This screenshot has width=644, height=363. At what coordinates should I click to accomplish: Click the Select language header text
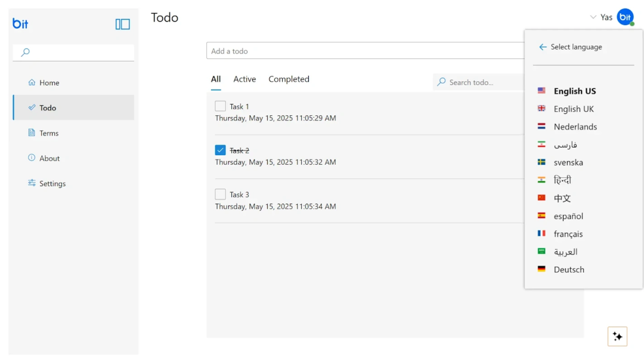pyautogui.click(x=576, y=47)
